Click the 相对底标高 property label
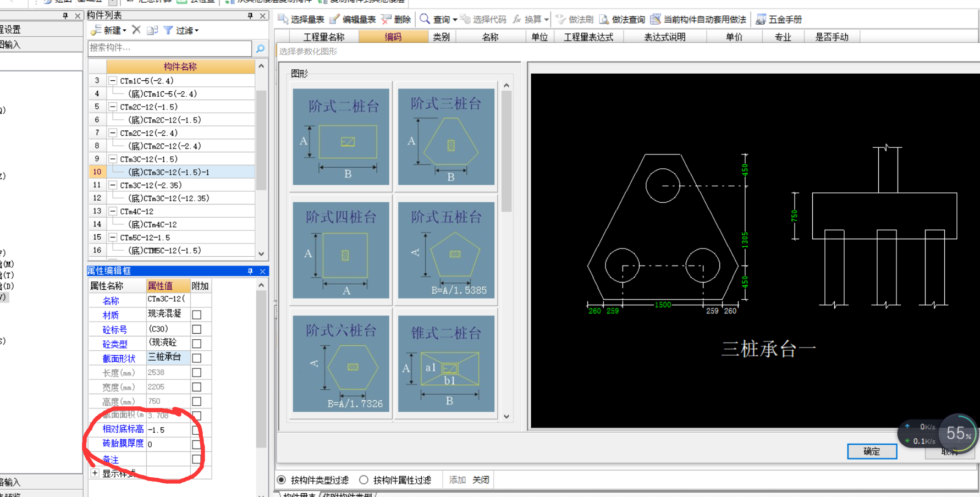Image resolution: width=980 pixels, height=497 pixels. point(123,429)
